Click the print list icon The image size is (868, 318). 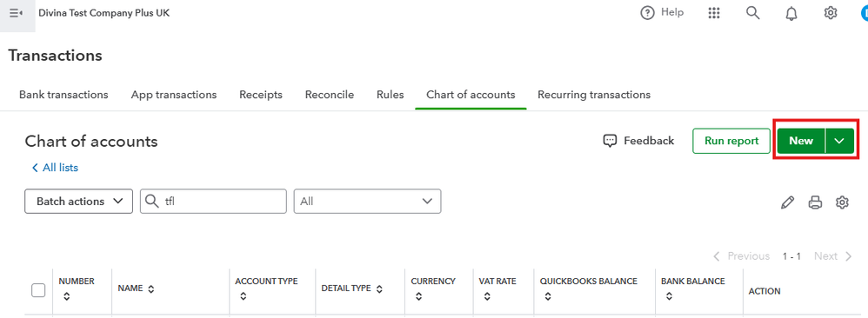815,202
